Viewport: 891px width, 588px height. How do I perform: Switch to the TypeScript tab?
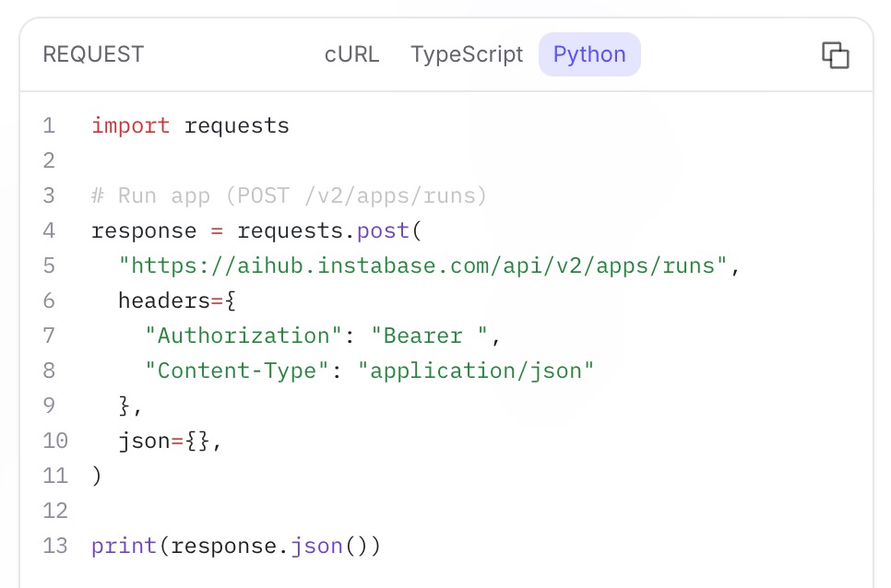(467, 54)
